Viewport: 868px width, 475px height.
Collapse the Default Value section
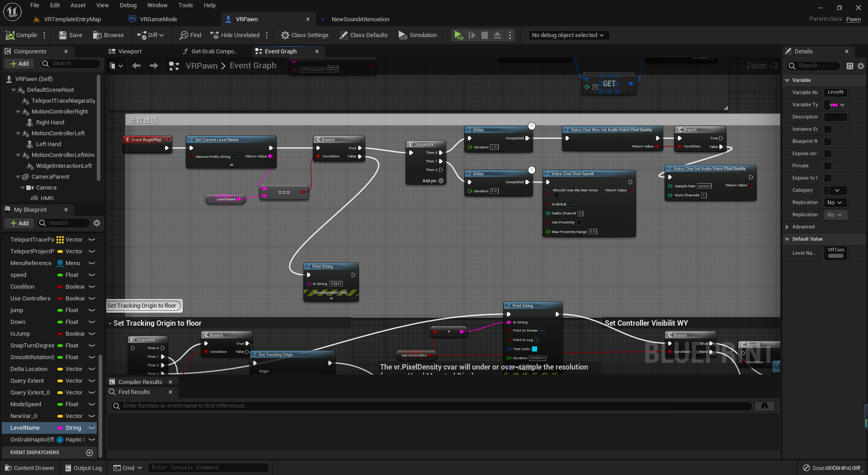tap(787, 239)
